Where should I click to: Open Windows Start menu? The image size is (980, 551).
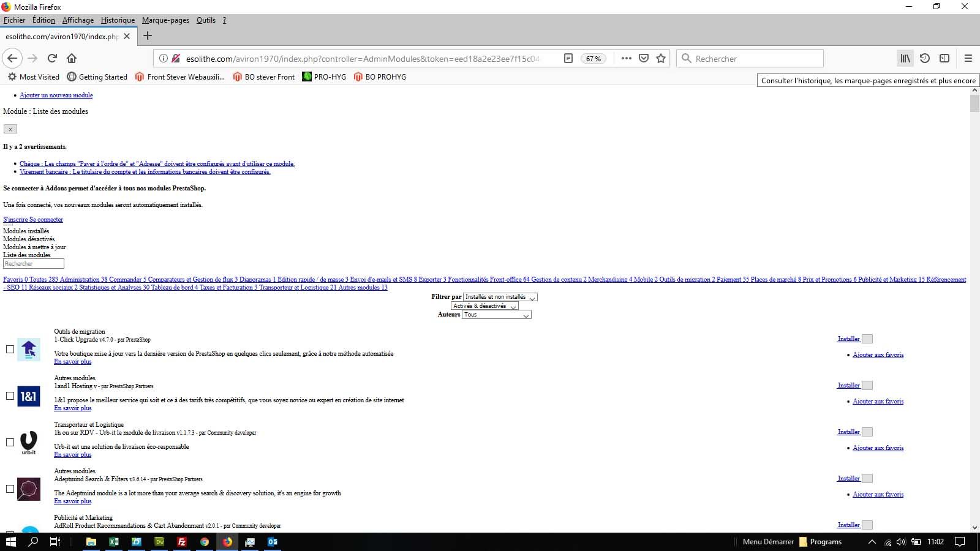click(10, 542)
